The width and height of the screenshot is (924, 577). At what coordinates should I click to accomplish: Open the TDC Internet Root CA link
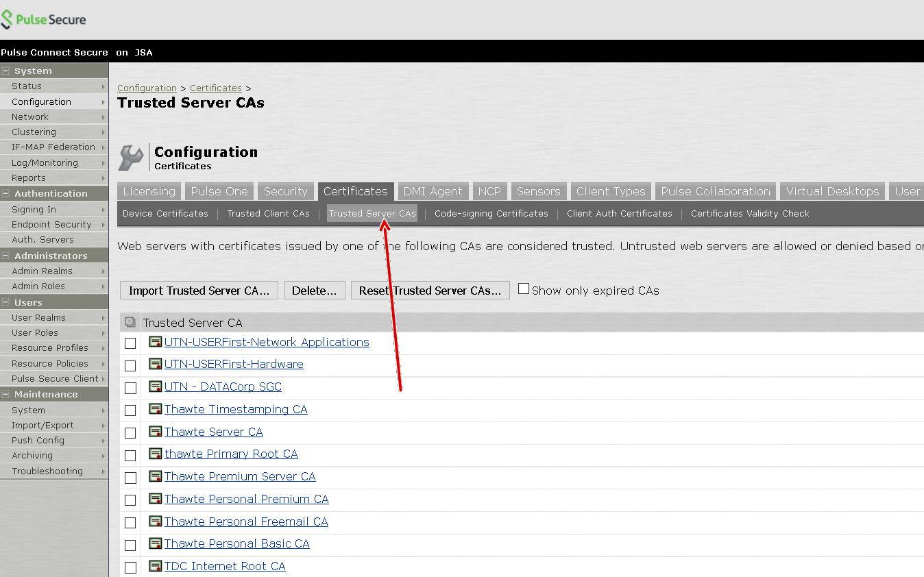coord(225,566)
